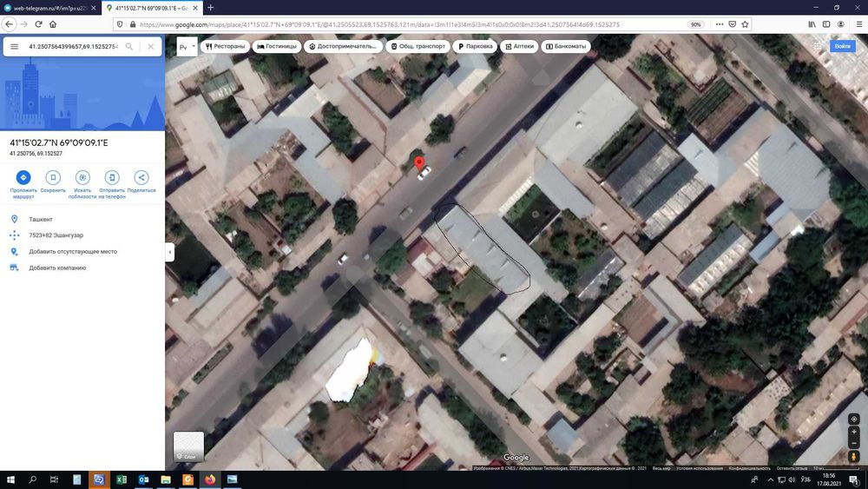The image size is (868, 489).
Task: Click the blue Войти sign-in button
Action: [x=843, y=47]
